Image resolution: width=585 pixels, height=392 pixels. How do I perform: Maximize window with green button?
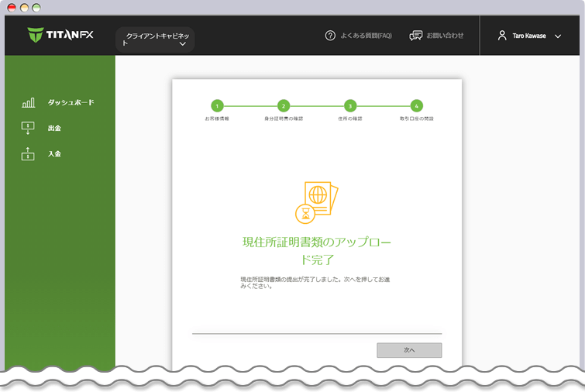pyautogui.click(x=36, y=8)
